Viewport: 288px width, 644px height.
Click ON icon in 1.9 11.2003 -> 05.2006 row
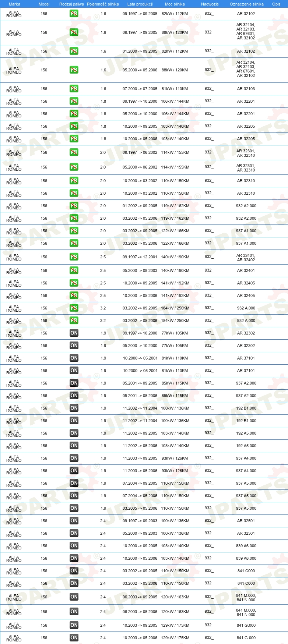pyautogui.click(x=74, y=471)
